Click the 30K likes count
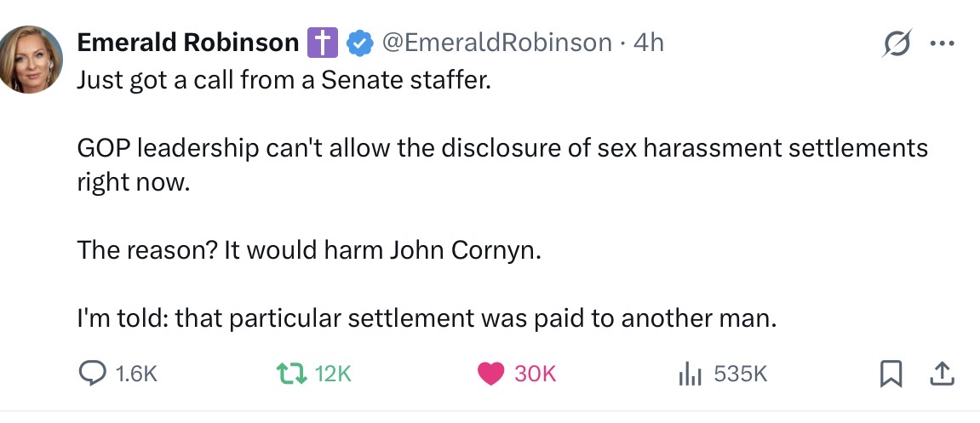The height and width of the screenshot is (423, 980). coord(536,373)
